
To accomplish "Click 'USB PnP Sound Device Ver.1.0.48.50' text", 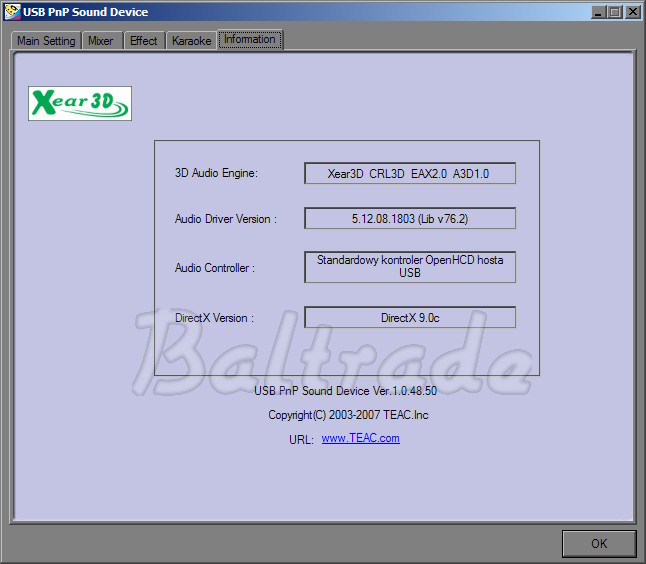I will (345, 391).
